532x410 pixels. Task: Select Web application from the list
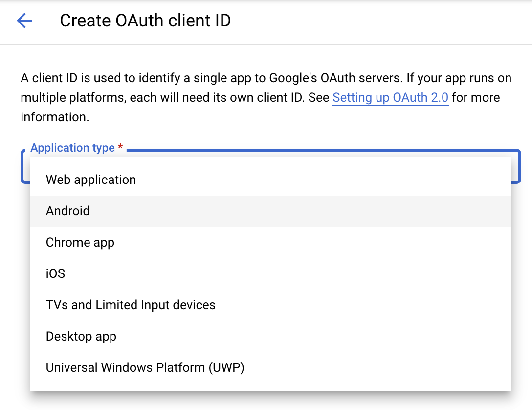(x=271, y=180)
